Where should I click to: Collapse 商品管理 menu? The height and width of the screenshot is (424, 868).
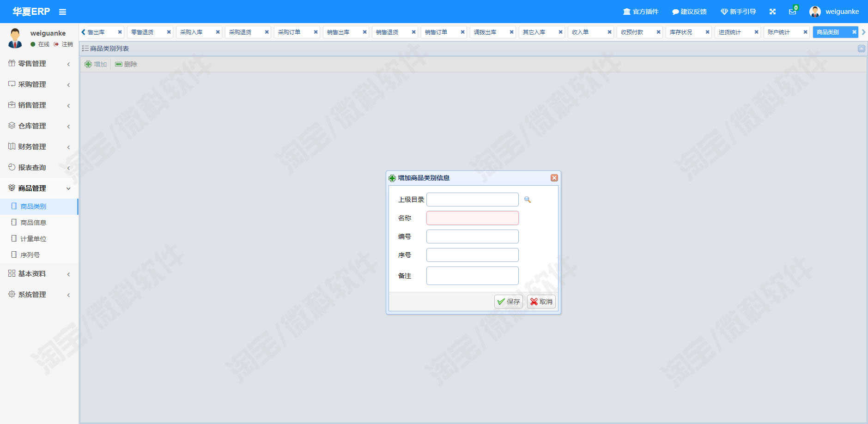click(39, 188)
